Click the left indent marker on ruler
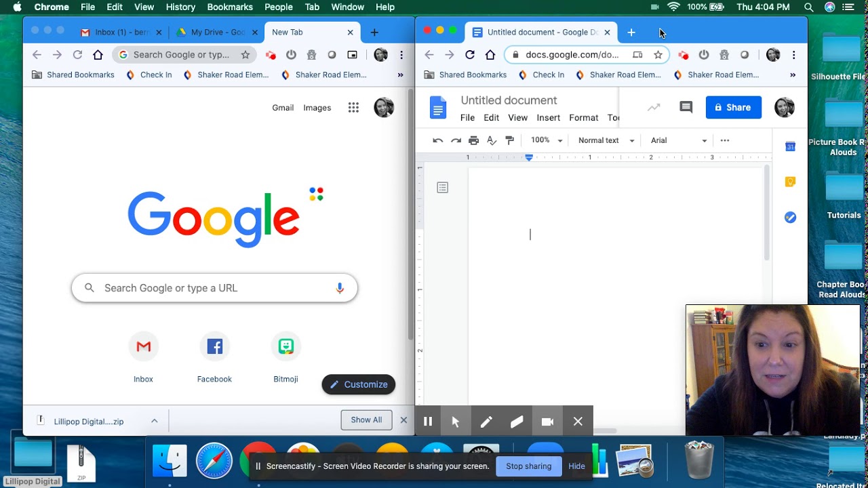 tap(529, 157)
